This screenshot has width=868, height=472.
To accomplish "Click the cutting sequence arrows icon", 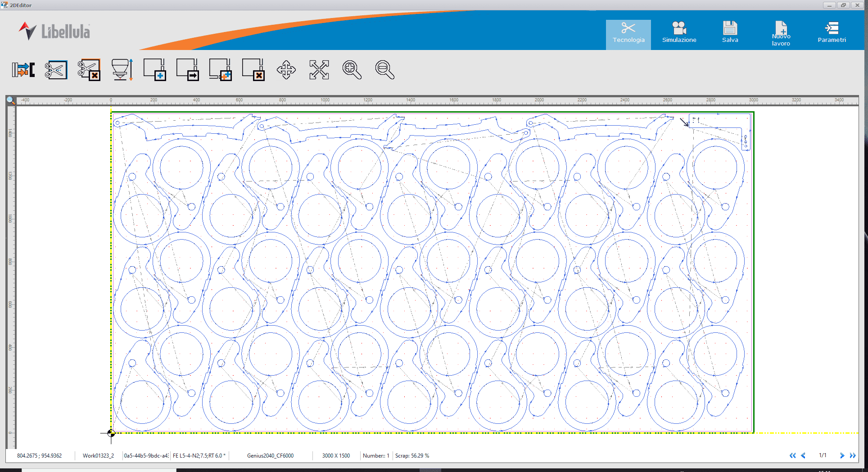I will point(23,70).
